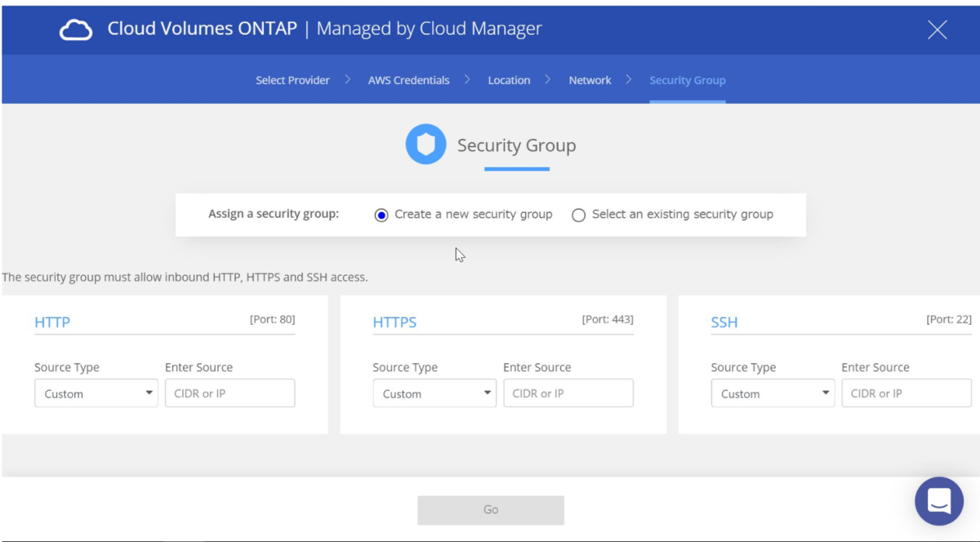Return to the AWS Credentials step

(x=408, y=79)
